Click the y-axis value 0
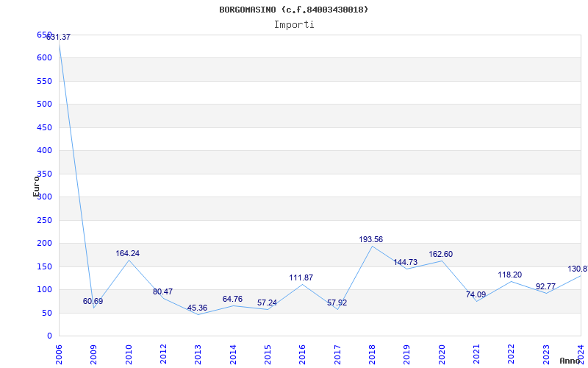588x368 pixels. coord(49,336)
